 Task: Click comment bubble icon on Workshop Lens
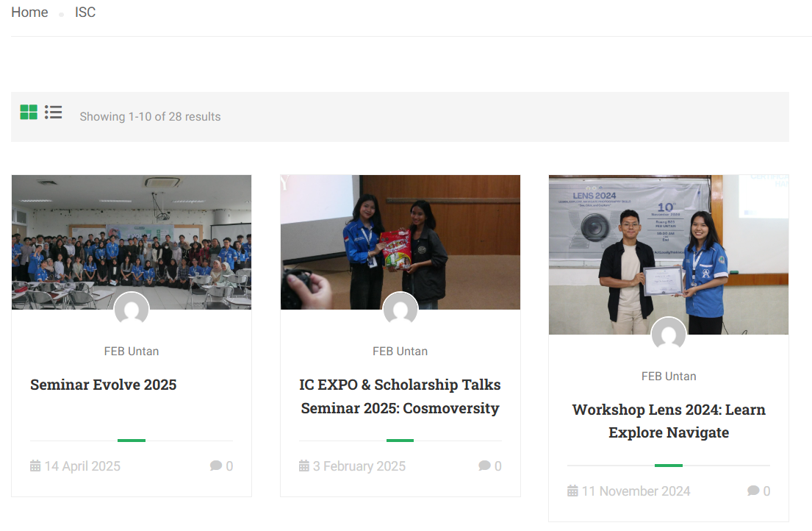click(x=753, y=491)
